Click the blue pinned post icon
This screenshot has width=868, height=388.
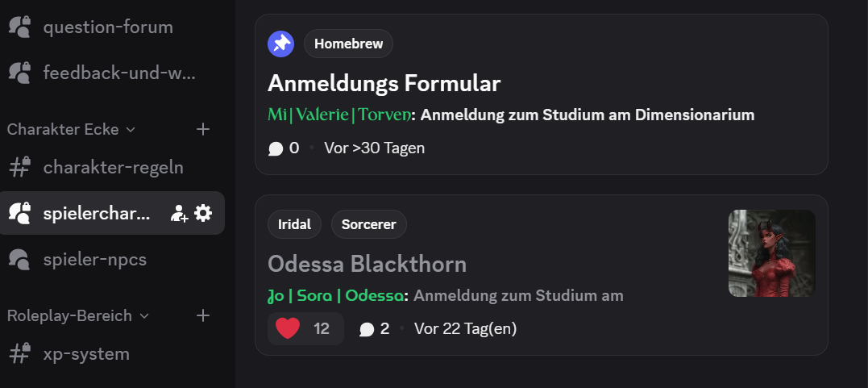coord(280,44)
